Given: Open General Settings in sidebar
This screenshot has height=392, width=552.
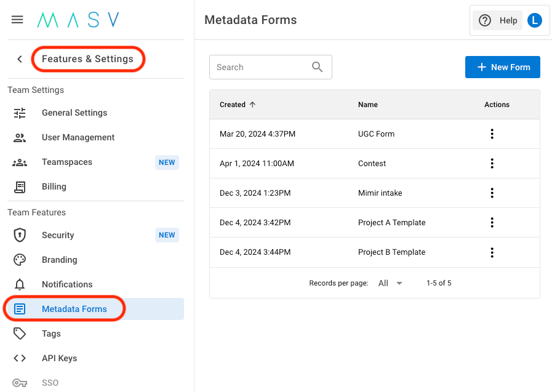Looking at the screenshot, I should tap(95, 113).
